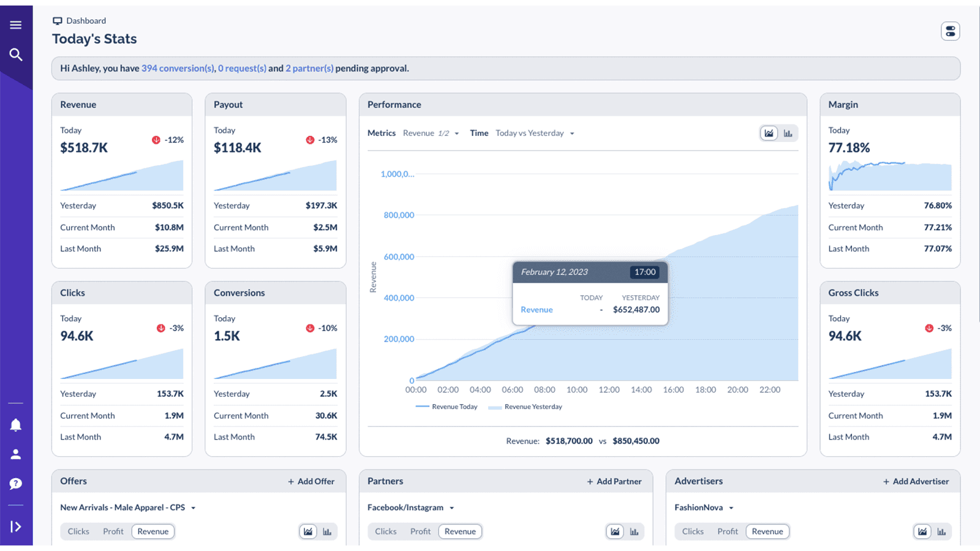Screen dimensions: 980x551
Task: Open the help question-mark icon
Action: pyautogui.click(x=15, y=484)
